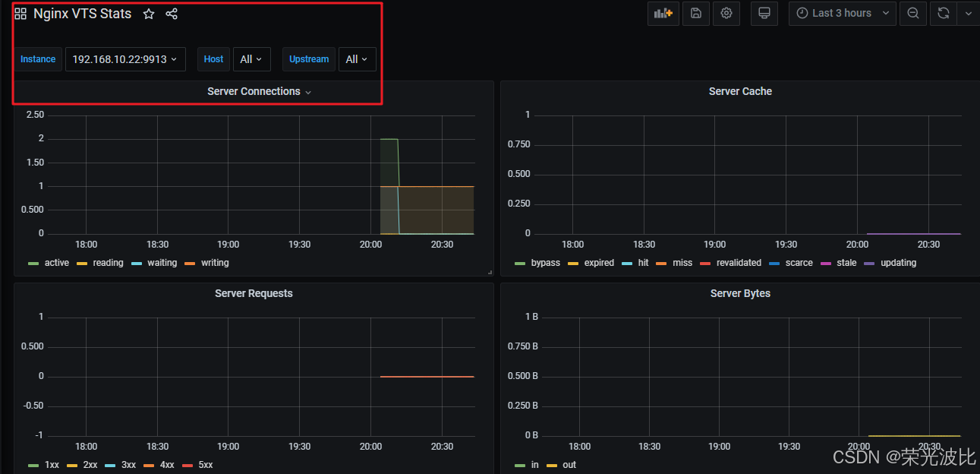980x474 pixels.
Task: Open the Last 3 hours time picker
Action: (843, 13)
